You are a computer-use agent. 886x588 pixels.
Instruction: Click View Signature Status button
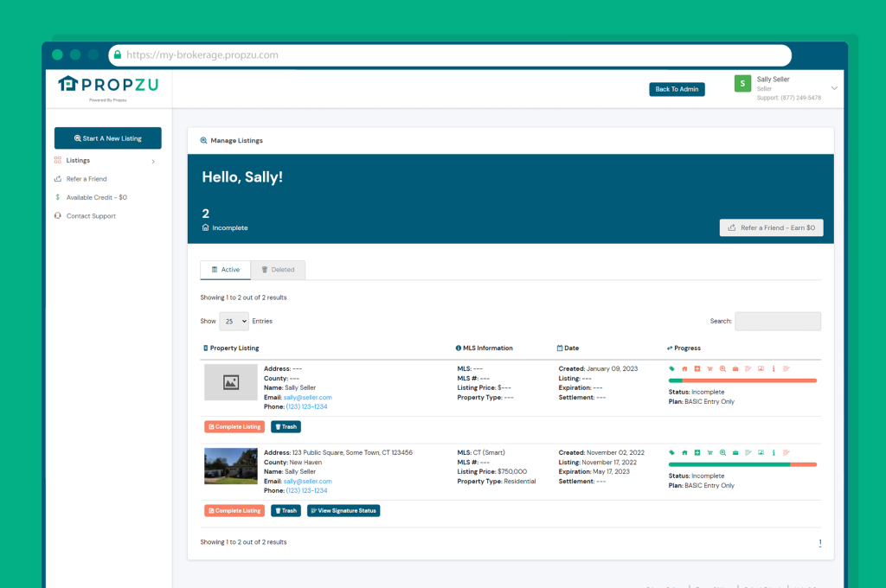[343, 511]
